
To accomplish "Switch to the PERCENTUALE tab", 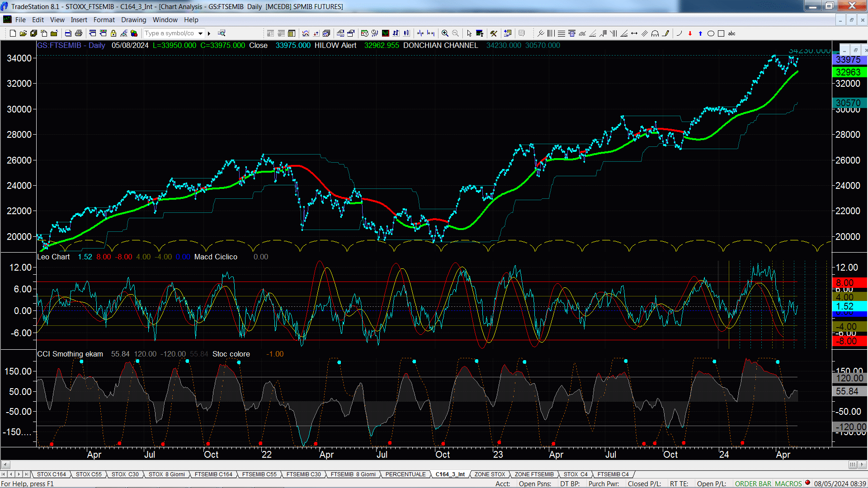I will pos(406,474).
